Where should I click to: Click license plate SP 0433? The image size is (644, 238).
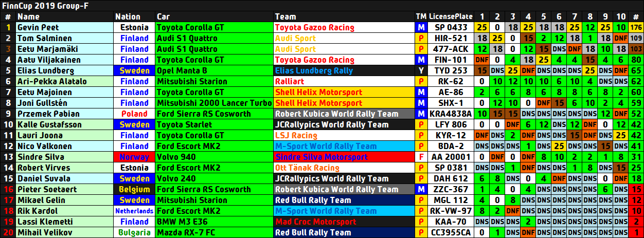tap(451, 27)
